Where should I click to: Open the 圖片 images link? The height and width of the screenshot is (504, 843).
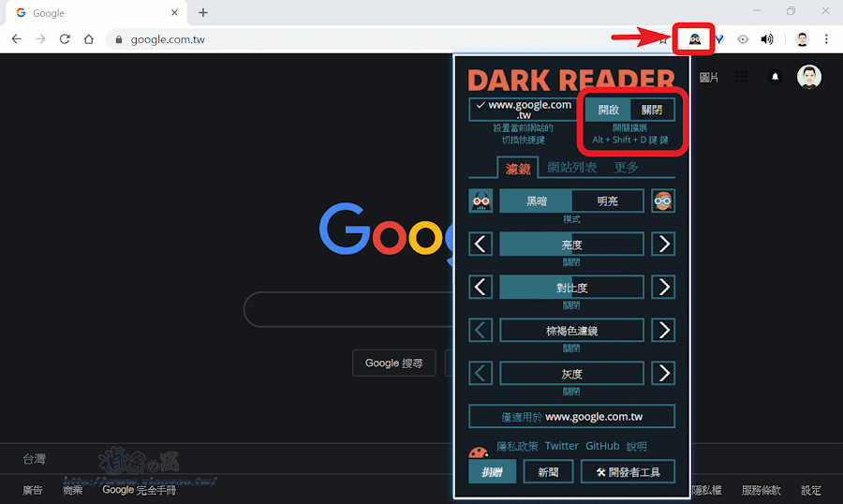[708, 78]
